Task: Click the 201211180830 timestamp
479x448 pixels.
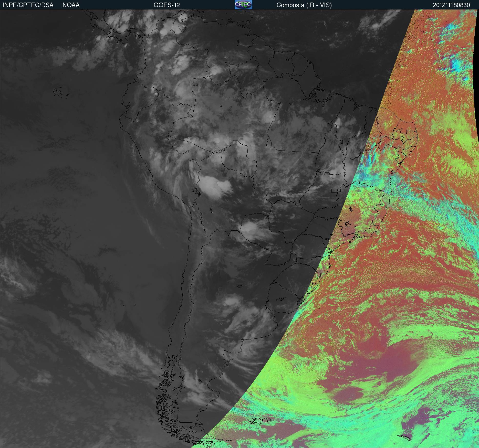Action: 451,5
